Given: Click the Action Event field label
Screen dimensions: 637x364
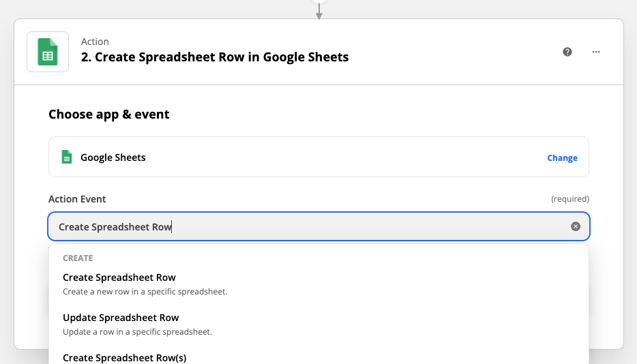Looking at the screenshot, I should click(77, 199).
